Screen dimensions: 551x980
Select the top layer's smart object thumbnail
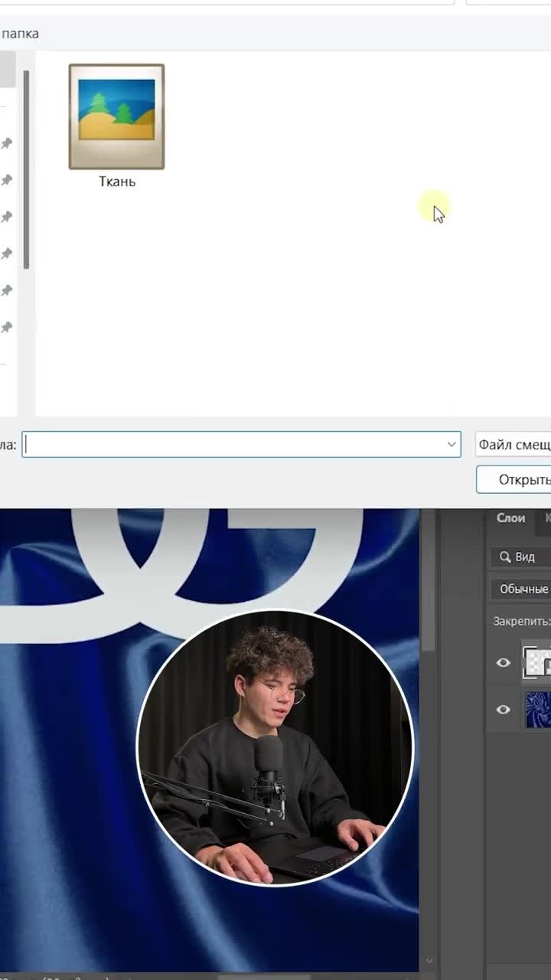(537, 662)
